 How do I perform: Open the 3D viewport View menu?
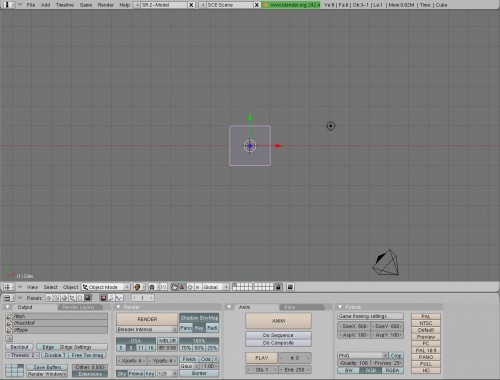[x=32, y=287]
